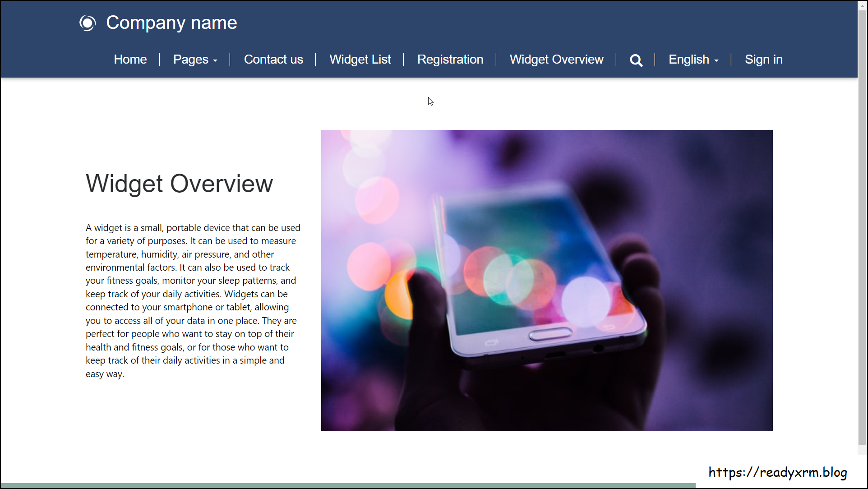868x489 pixels.
Task: Click the smartphone bokeh photo
Action: coord(546,280)
